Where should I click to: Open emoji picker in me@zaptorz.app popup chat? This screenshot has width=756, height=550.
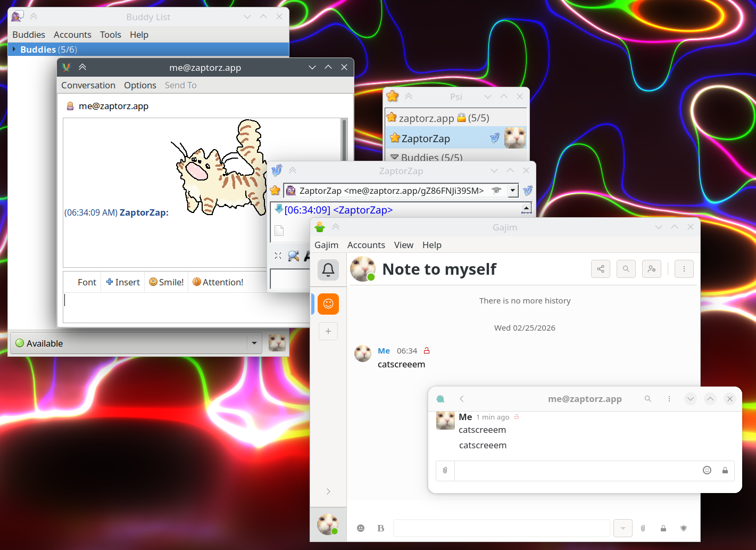pyautogui.click(x=707, y=470)
